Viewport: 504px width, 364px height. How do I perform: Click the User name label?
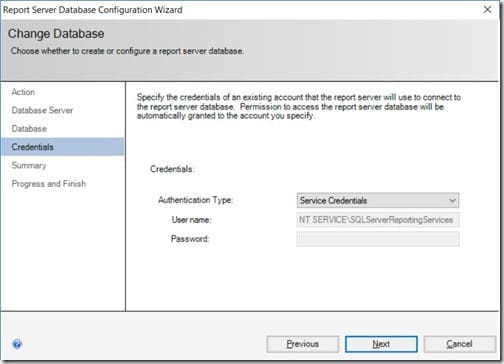(192, 220)
